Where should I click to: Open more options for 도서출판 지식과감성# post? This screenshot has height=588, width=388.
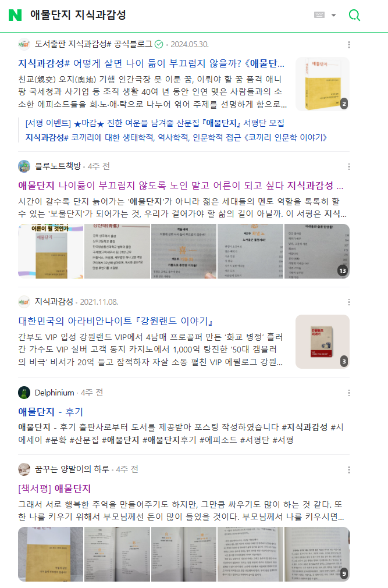[349, 45]
